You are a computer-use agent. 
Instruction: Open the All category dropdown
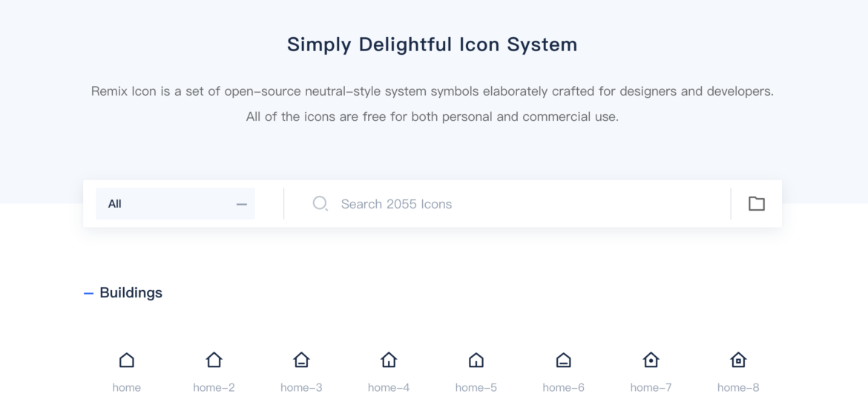coord(176,204)
